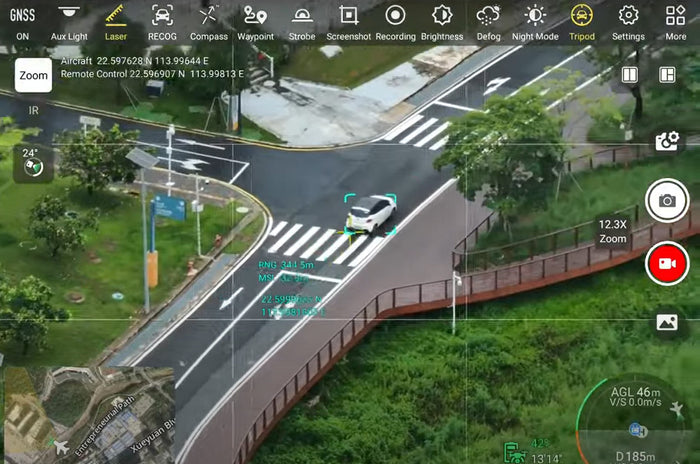Enable Defog mode

coord(488,20)
